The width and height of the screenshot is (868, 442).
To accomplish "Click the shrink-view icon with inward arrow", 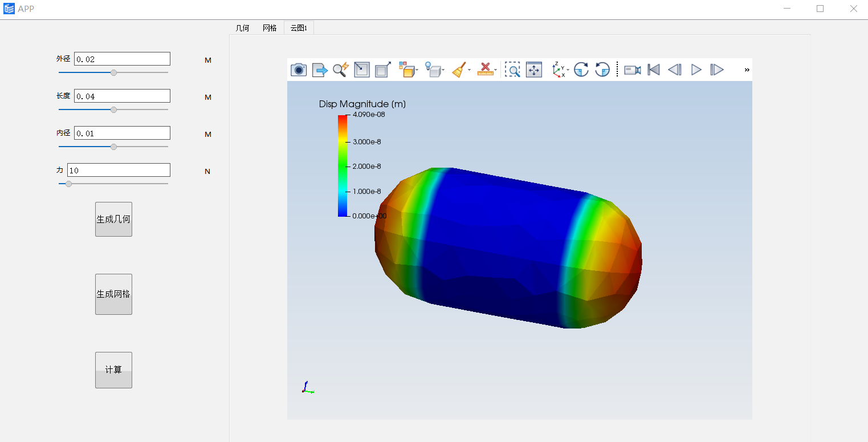I will (362, 70).
